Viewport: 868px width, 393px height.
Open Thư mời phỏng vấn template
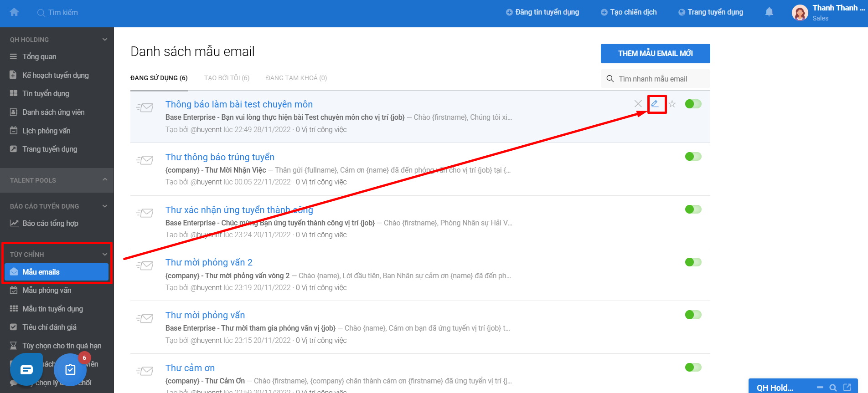205,315
